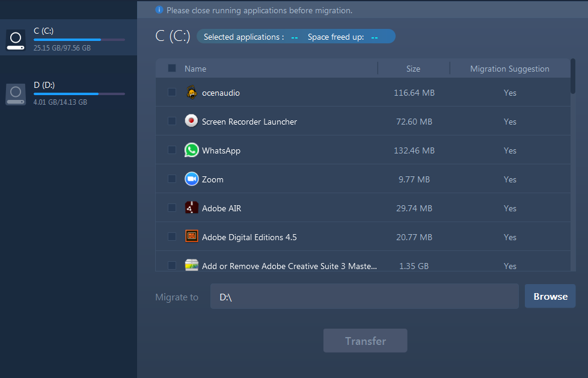588x378 pixels.
Task: Click the Adobe AIR icon
Action: (192, 208)
